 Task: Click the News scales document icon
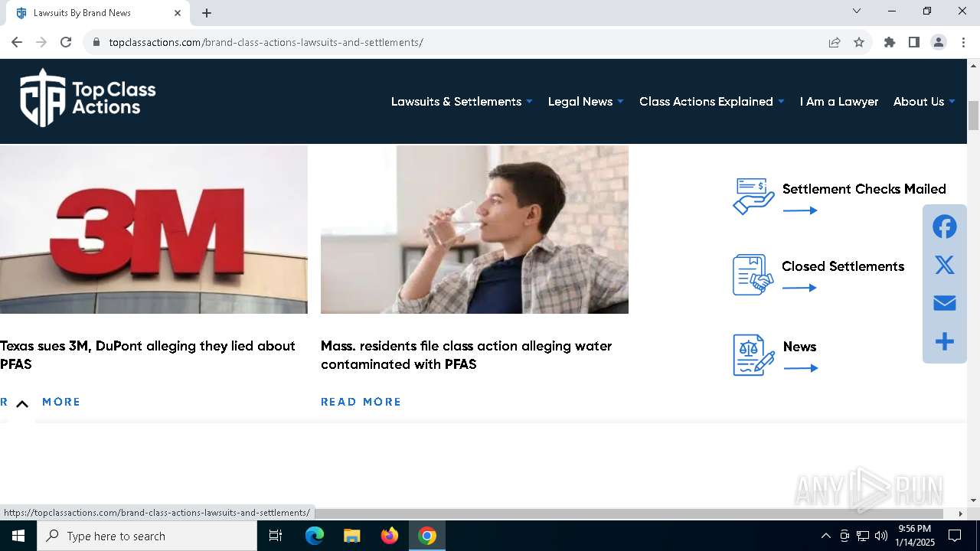pos(753,355)
